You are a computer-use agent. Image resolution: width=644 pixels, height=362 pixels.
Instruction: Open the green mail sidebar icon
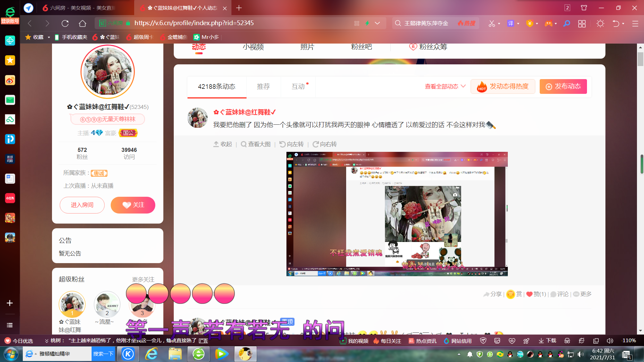[10, 100]
